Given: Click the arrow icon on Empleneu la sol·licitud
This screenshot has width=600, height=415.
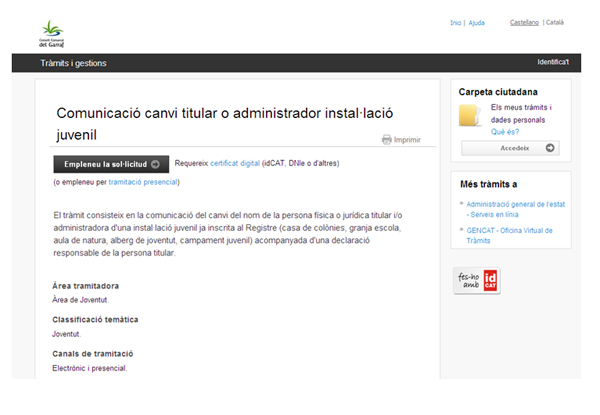Looking at the screenshot, I should tap(155, 163).
